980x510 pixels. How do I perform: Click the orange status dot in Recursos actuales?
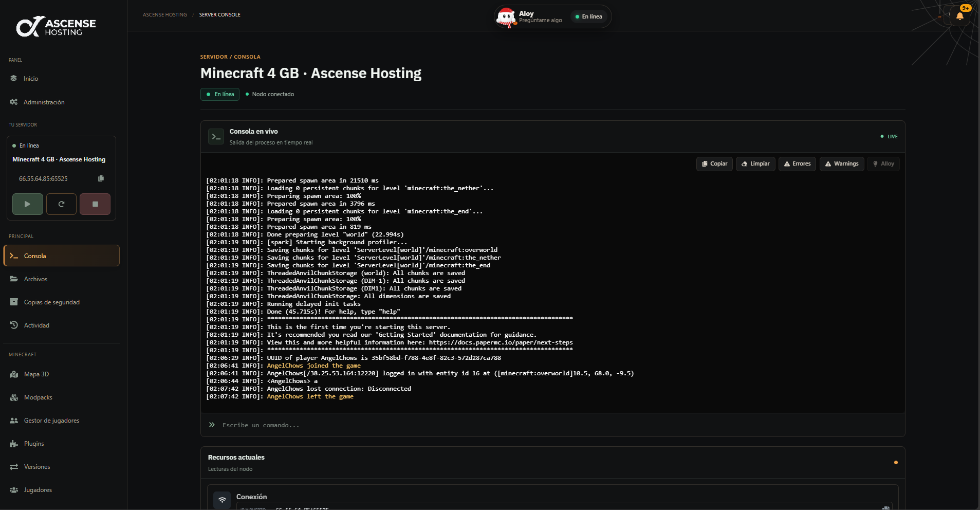click(x=896, y=463)
